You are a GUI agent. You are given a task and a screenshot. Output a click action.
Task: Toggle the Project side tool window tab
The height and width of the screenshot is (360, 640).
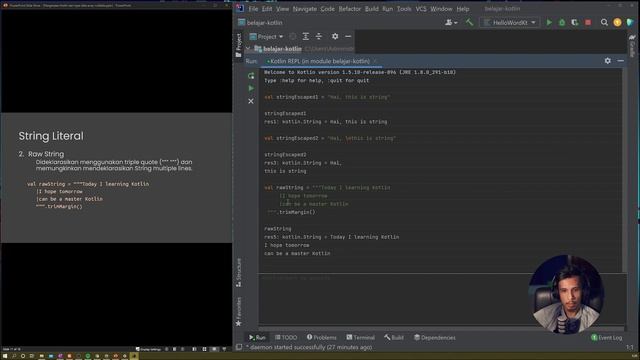[x=239, y=45]
